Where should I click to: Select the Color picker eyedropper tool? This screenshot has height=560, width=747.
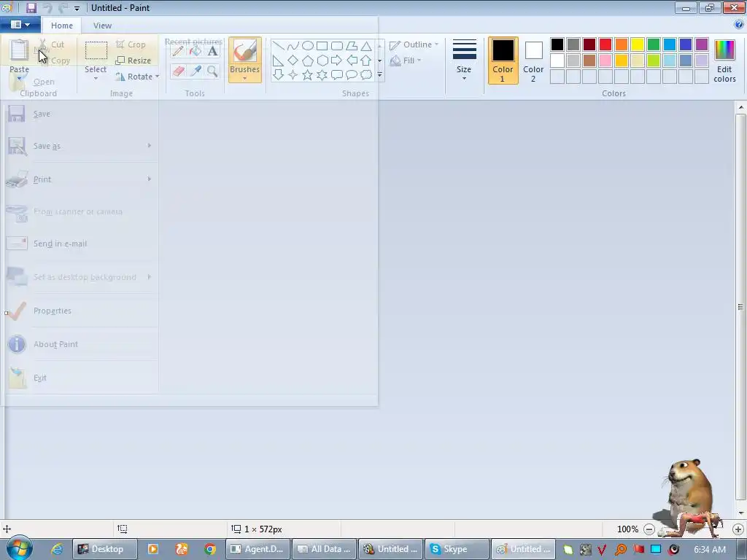196,71
